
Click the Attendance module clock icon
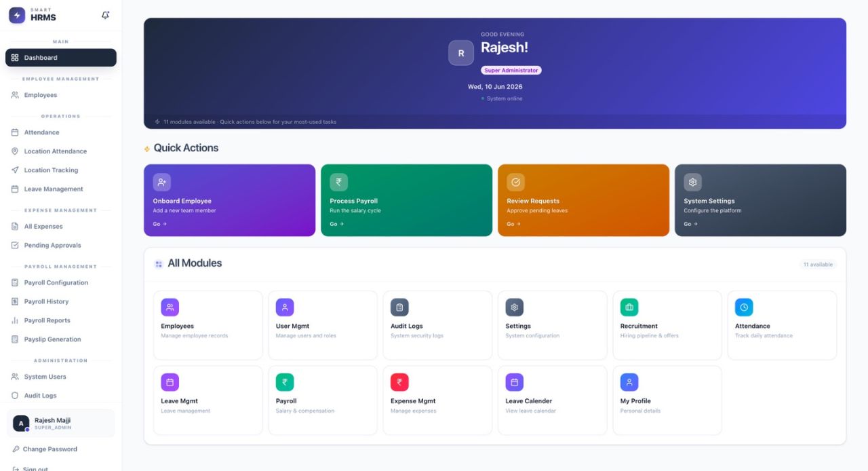[x=744, y=307]
